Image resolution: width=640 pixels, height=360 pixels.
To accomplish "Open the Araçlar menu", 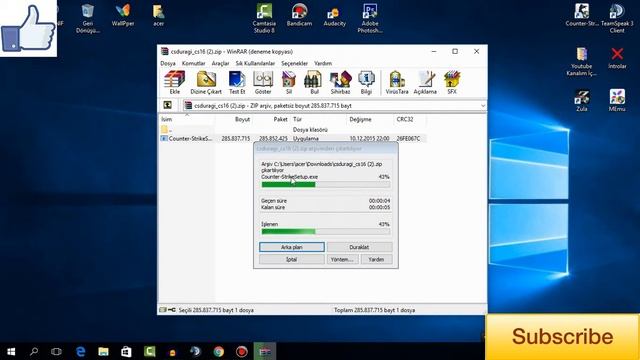I will tap(220, 63).
